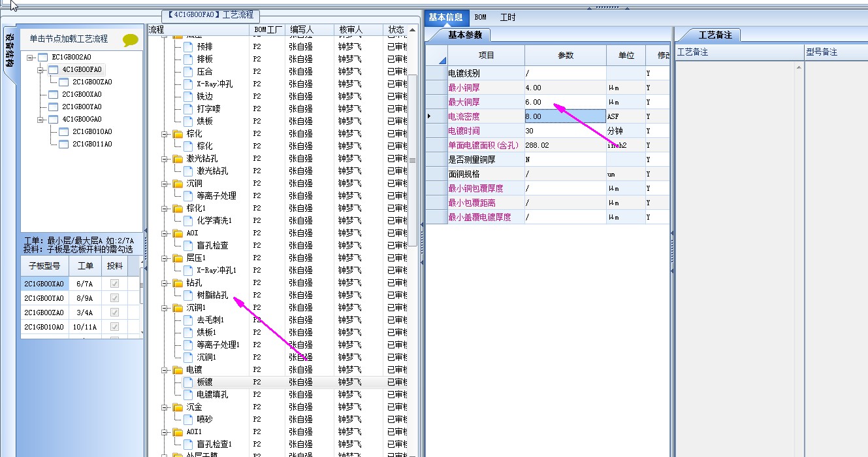The width and height of the screenshot is (868, 457).
Task: Collapse the 4C1GB00GA0 tree node
Action: click(x=40, y=119)
